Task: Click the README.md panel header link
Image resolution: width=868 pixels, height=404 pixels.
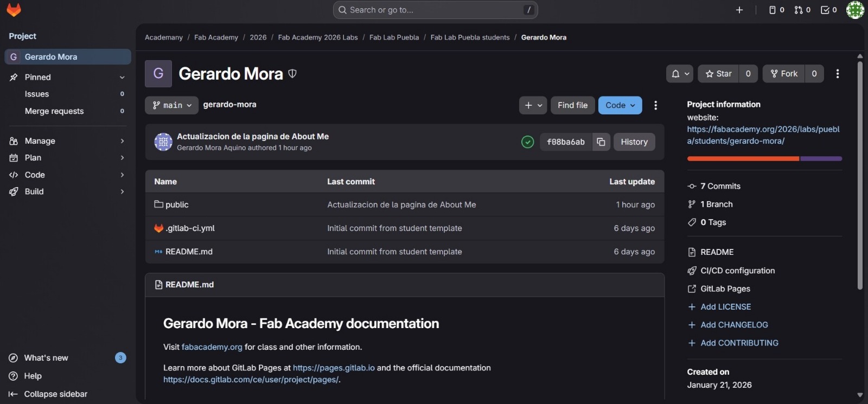Action: point(189,285)
